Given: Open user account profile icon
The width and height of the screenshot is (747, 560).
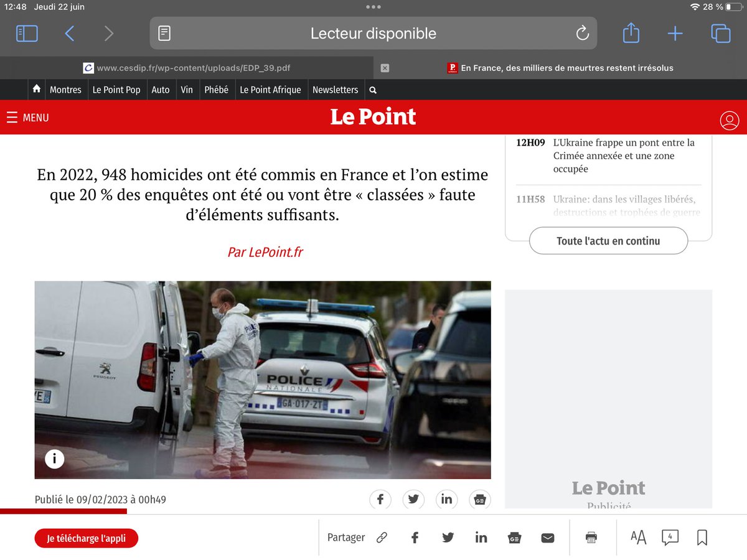Looking at the screenshot, I should tap(729, 120).
